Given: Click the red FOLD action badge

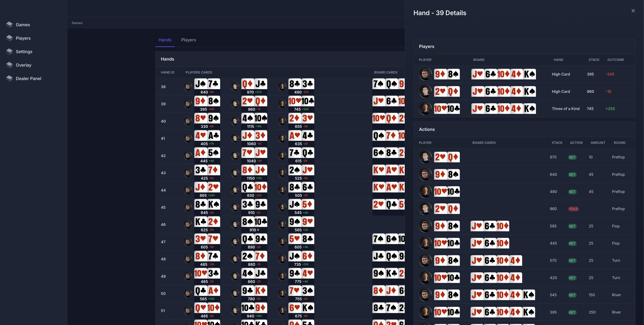Looking at the screenshot, I should coord(573,209).
